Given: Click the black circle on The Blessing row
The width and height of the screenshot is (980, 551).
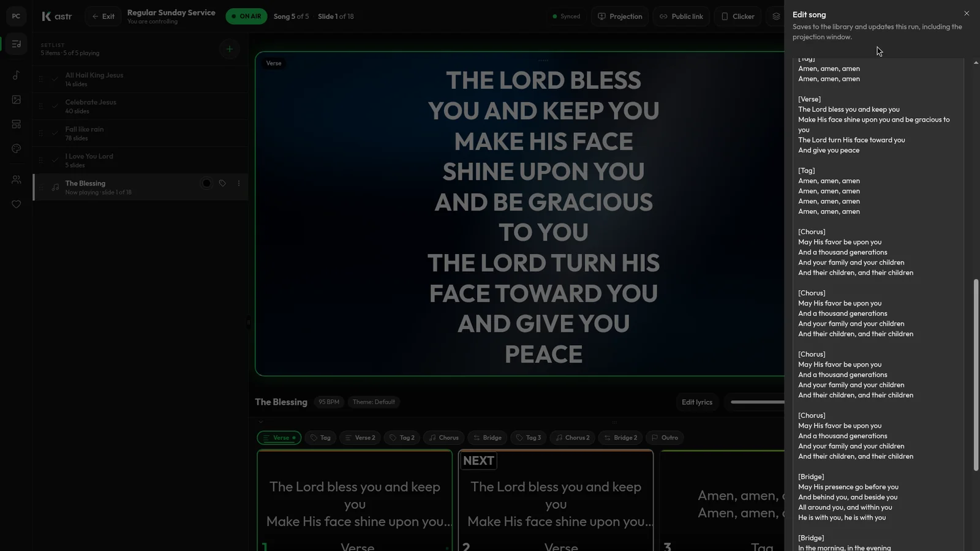Looking at the screenshot, I should [x=206, y=183].
